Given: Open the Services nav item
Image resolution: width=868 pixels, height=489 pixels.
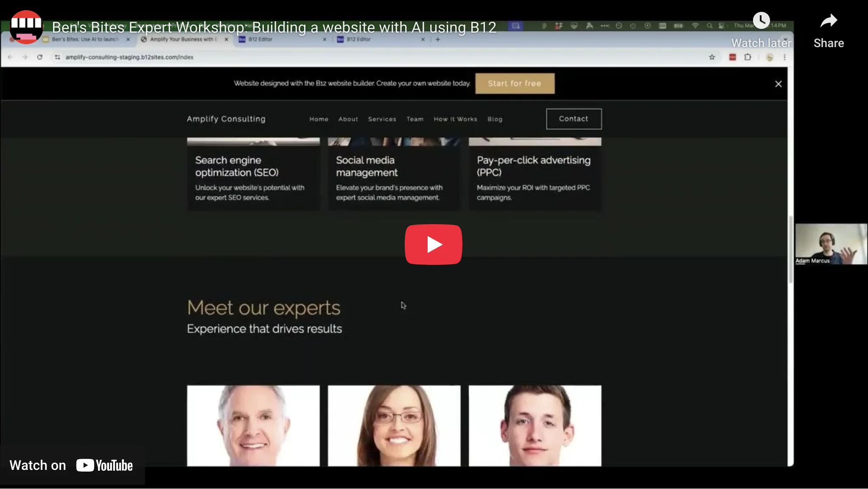Looking at the screenshot, I should tap(382, 119).
